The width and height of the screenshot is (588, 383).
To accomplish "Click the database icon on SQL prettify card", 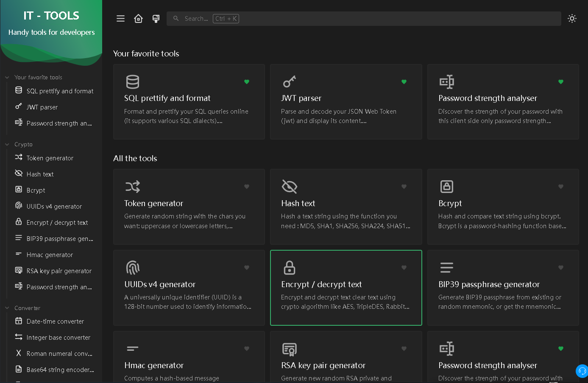I will [x=133, y=82].
